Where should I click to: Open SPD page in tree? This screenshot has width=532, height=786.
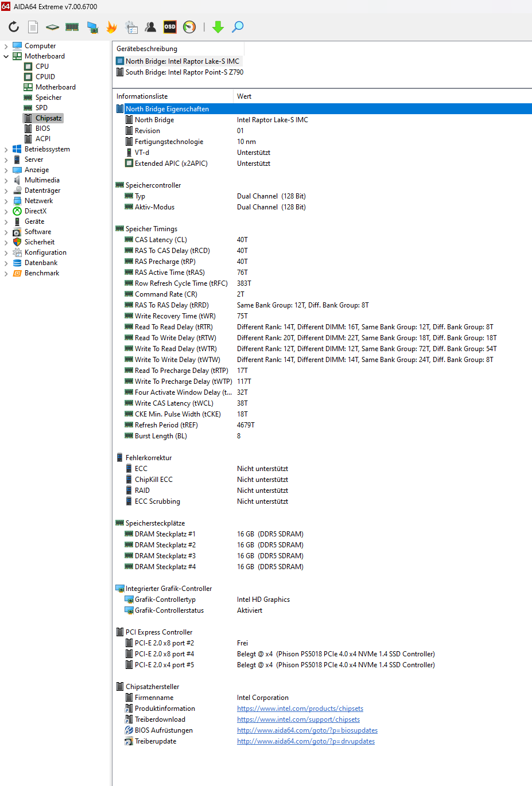(41, 108)
